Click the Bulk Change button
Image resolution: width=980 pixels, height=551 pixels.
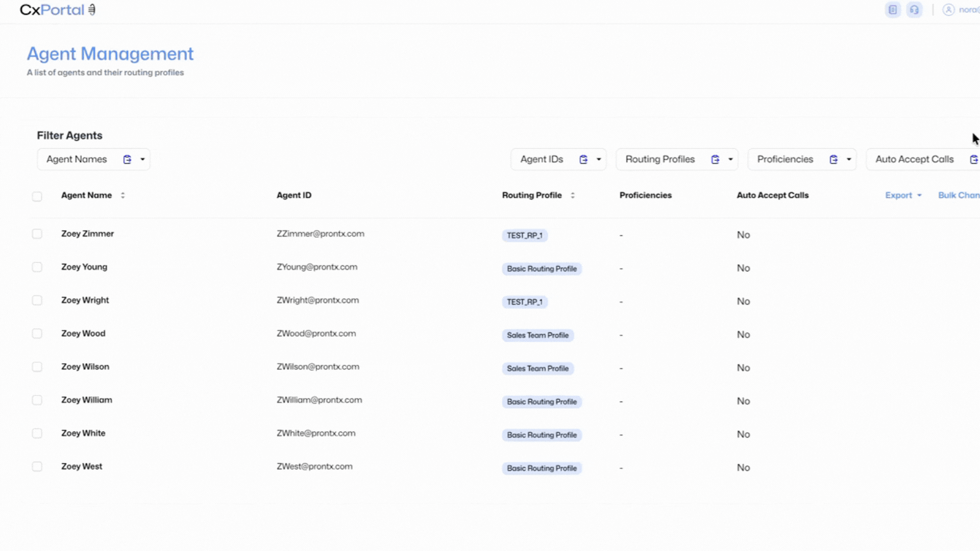point(959,195)
